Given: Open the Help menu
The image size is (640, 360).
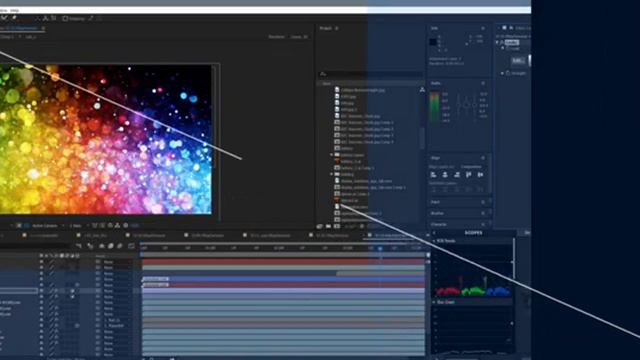Looking at the screenshot, I should pos(14,10).
